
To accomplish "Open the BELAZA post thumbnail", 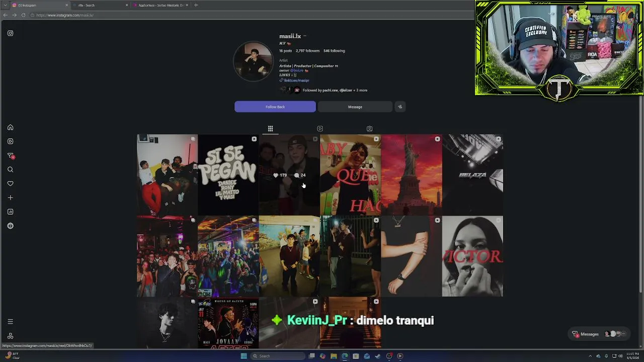I will 472,174.
